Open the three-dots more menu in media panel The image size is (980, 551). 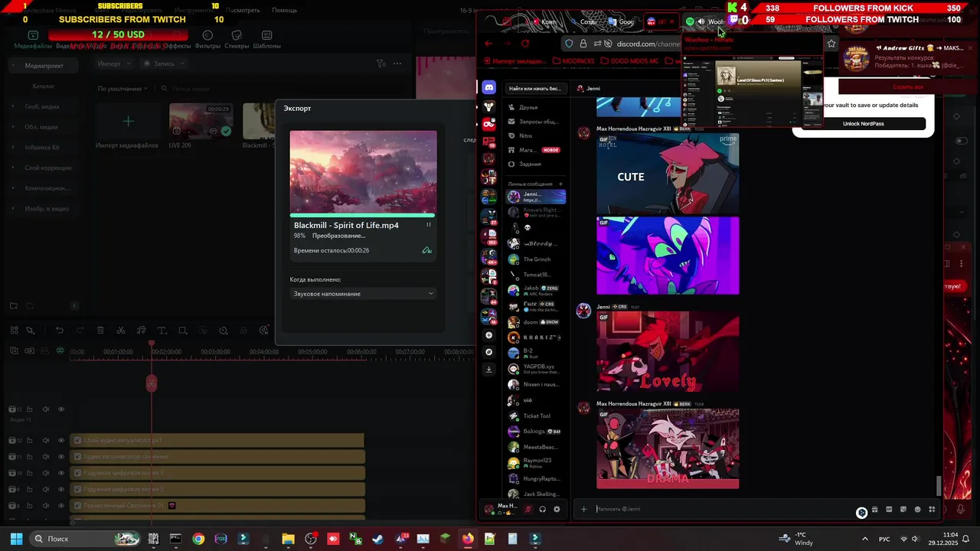(x=399, y=64)
